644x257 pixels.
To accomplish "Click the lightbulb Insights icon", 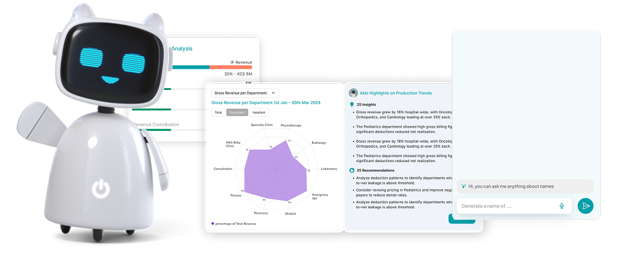I will [x=351, y=104].
